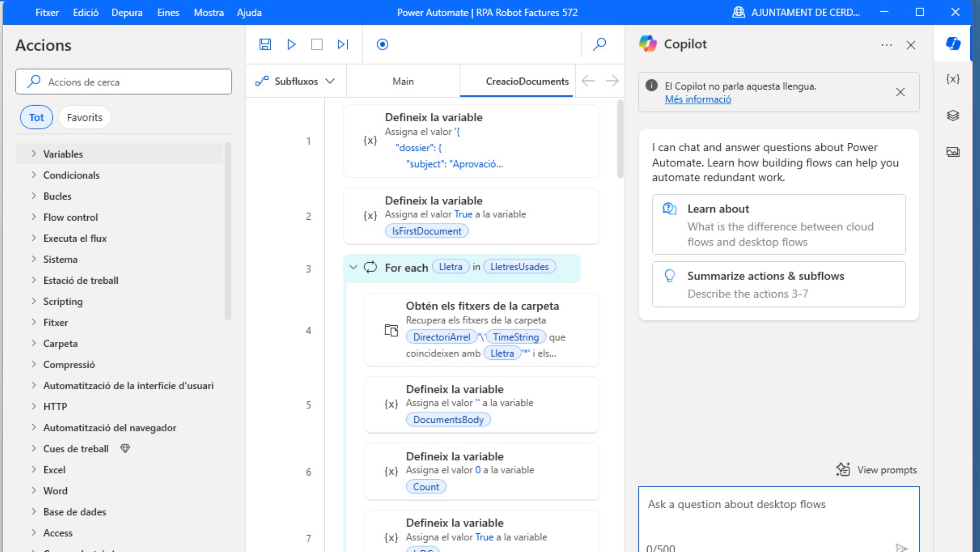Open the Depura menu
The height and width of the screenshot is (552, 980).
click(x=126, y=13)
